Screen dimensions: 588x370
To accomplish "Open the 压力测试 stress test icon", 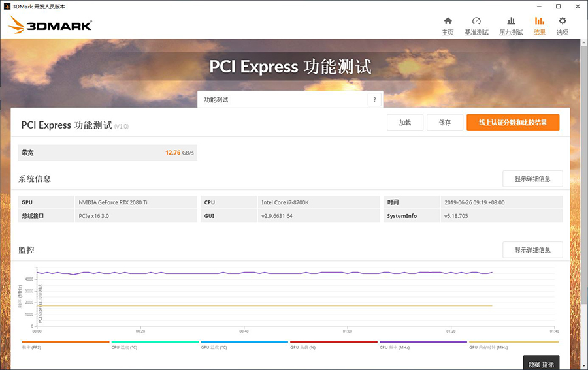I will pyautogui.click(x=511, y=25).
